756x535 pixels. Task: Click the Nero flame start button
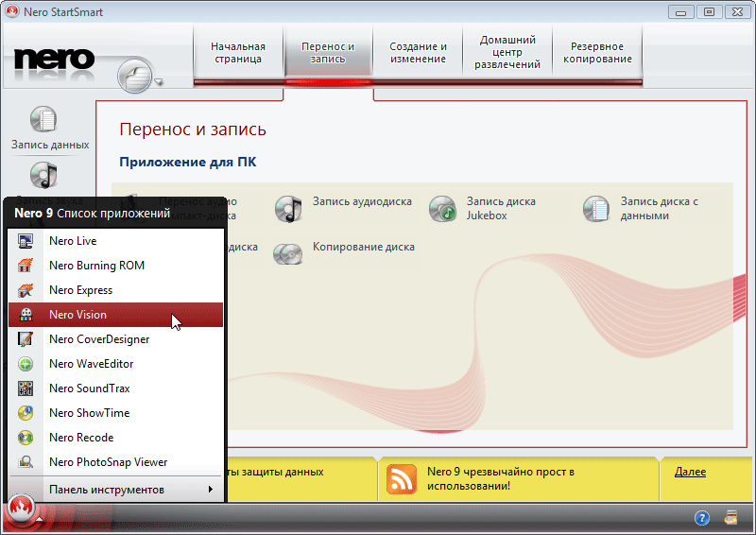(x=21, y=507)
